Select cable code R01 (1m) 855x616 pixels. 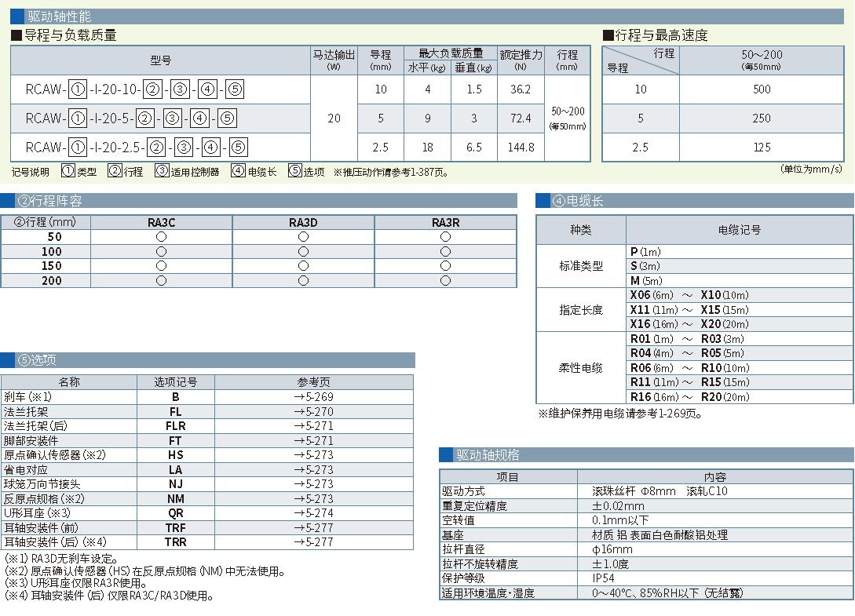[652, 338]
